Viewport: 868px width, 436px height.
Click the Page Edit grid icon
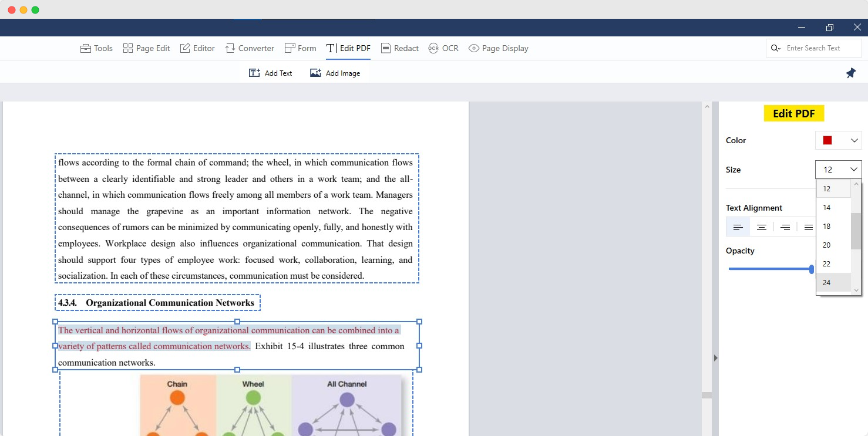(127, 48)
